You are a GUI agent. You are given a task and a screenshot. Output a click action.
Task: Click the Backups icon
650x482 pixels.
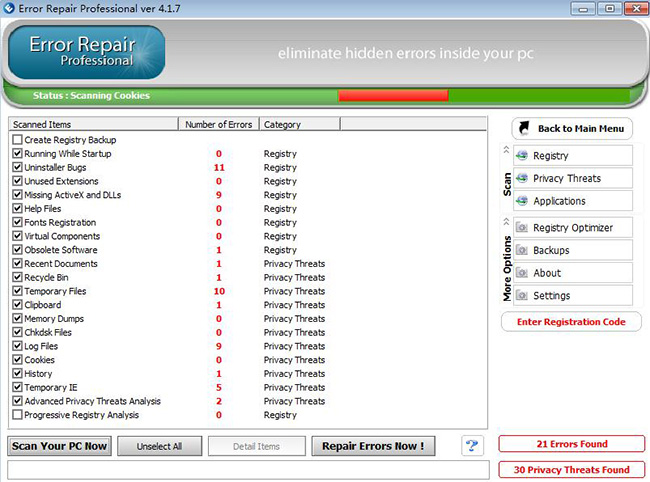(x=522, y=250)
